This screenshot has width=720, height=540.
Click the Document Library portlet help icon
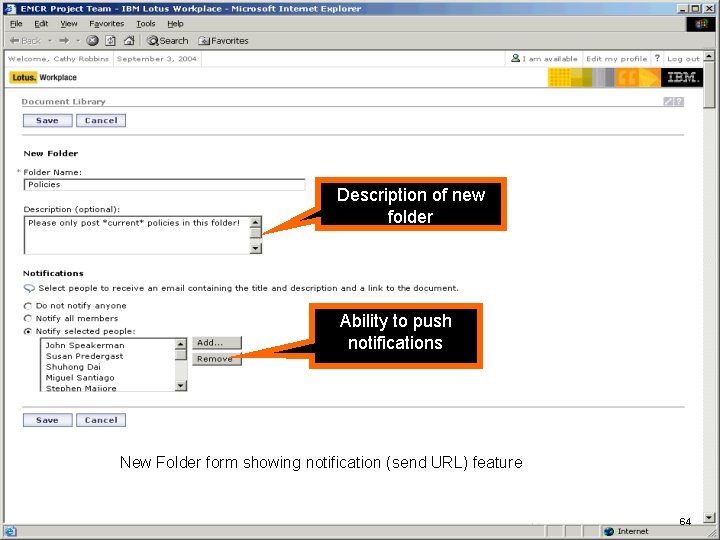[x=679, y=101]
